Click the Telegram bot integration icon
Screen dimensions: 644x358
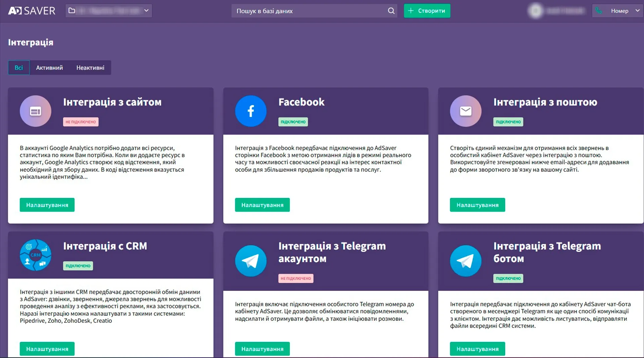coord(466,261)
